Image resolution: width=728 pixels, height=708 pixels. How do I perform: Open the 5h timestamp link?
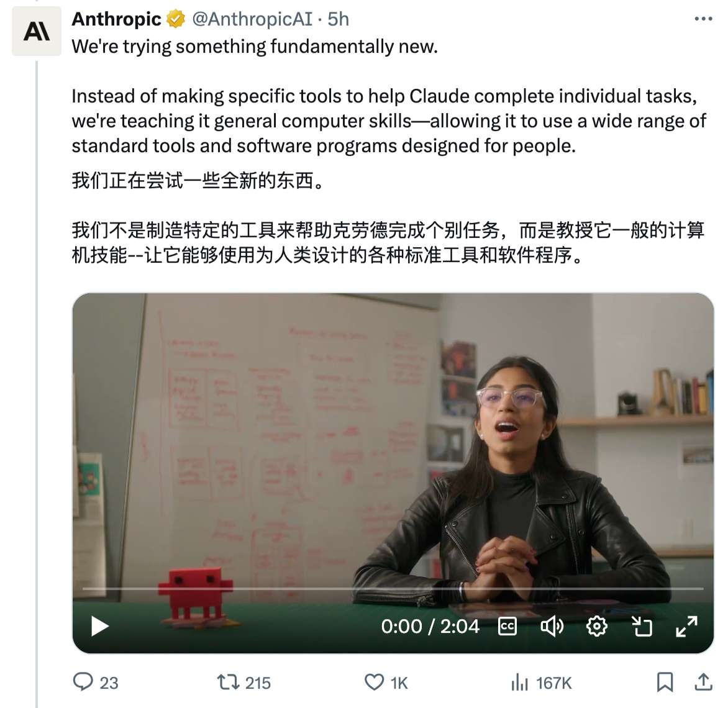pyautogui.click(x=338, y=19)
